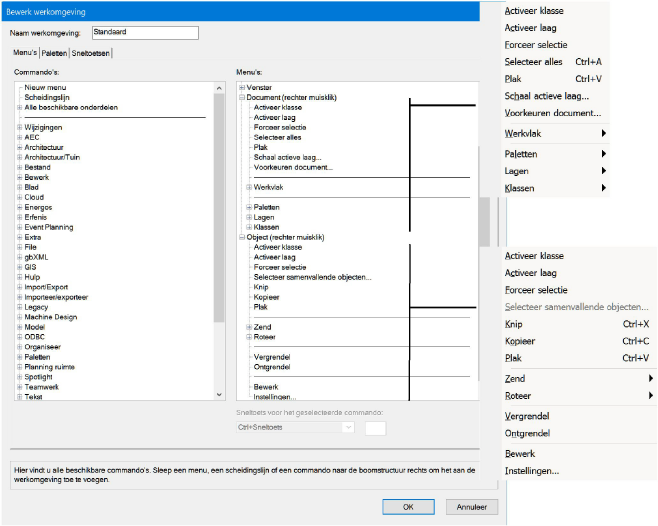Open Werkvlak submenu in the upper context menu
The image size is (658, 526).
click(555, 133)
